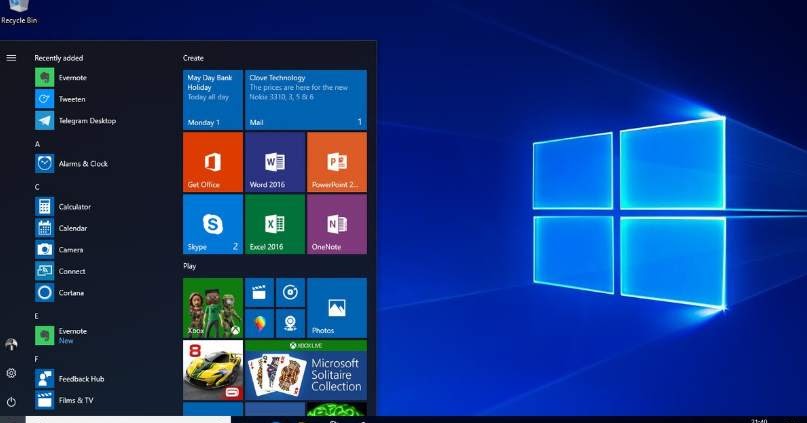Open Settings gear in Start menu
Viewport: 807px width, 423px height.
11,373
